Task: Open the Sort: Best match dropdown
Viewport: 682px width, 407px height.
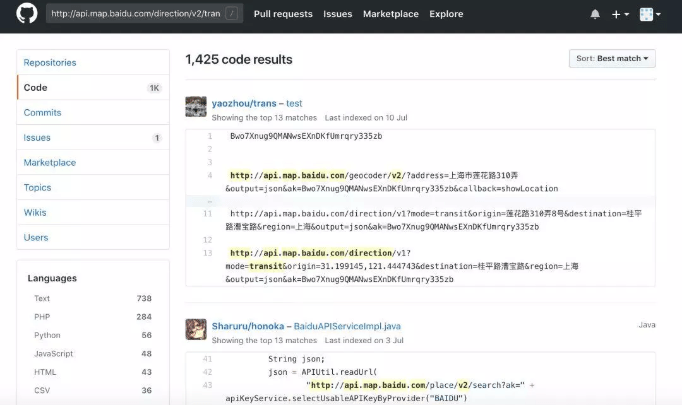Action: pyautogui.click(x=612, y=58)
